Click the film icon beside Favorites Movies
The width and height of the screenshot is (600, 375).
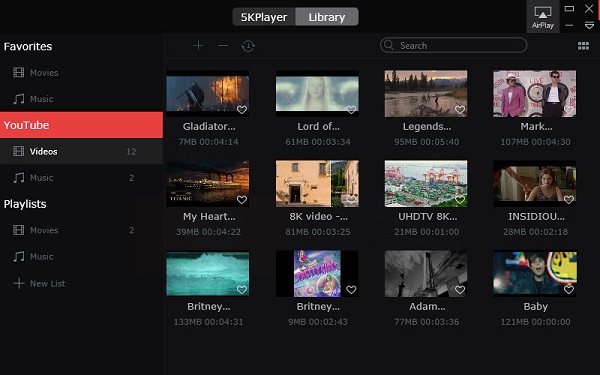[x=18, y=72]
